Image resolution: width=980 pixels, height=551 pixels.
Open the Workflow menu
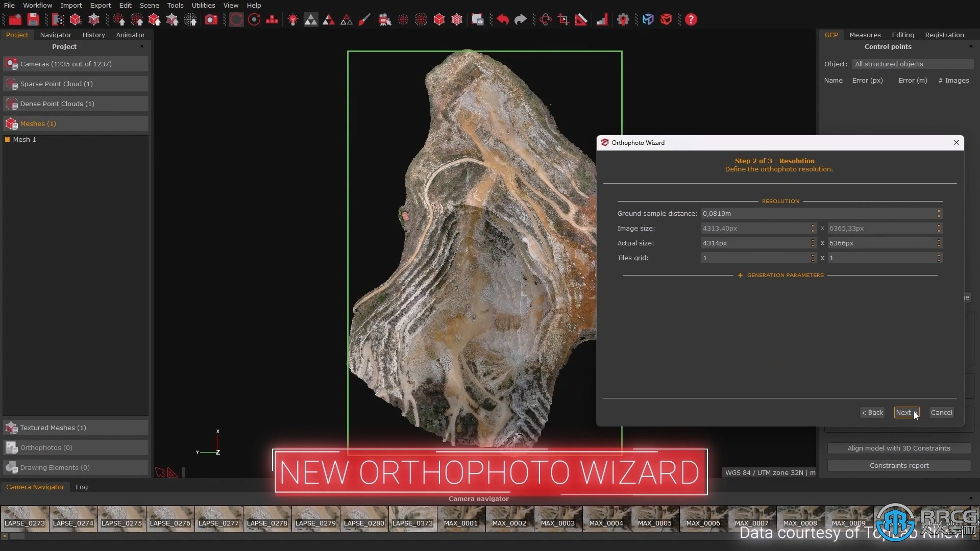tap(38, 6)
